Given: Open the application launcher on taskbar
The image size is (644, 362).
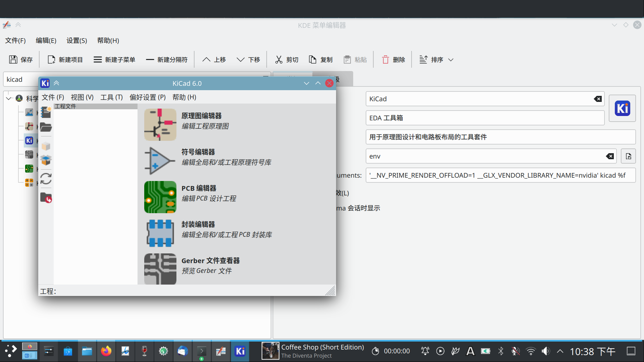Looking at the screenshot, I should (11, 351).
